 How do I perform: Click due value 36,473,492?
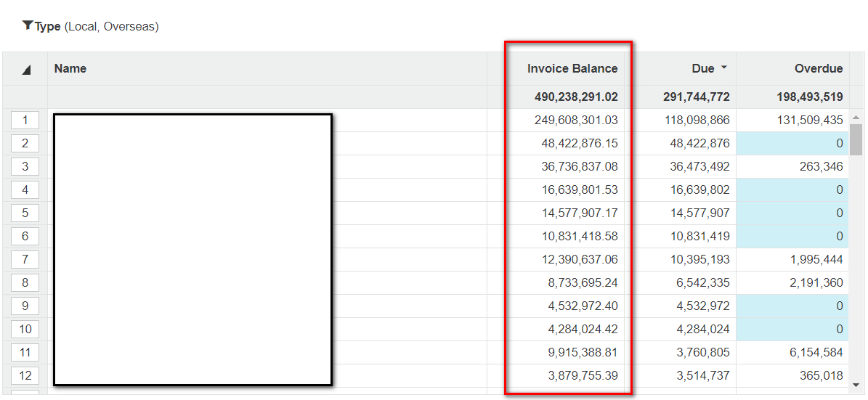(x=700, y=166)
